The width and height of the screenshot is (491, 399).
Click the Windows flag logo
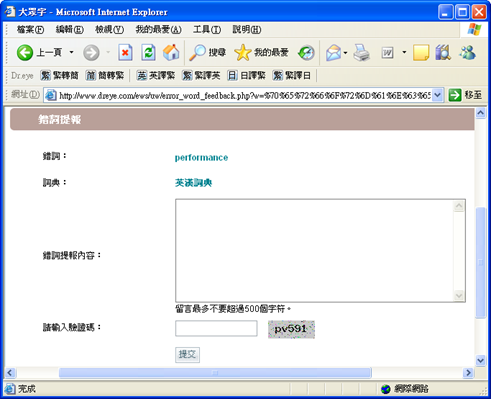(x=474, y=29)
